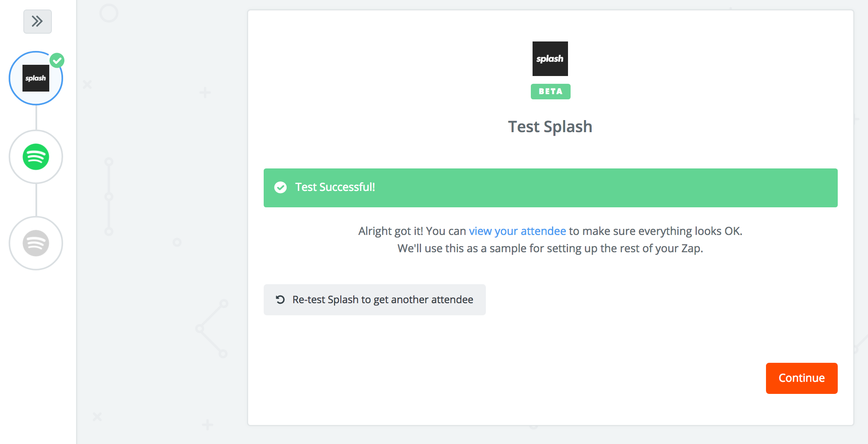This screenshot has width=868, height=444.
Task: Select the greyed-out Spotify step
Action: (36, 243)
